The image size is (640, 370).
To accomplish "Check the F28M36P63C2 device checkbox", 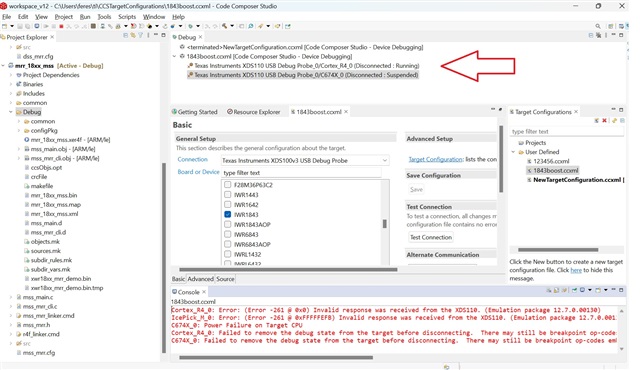I will [228, 185].
